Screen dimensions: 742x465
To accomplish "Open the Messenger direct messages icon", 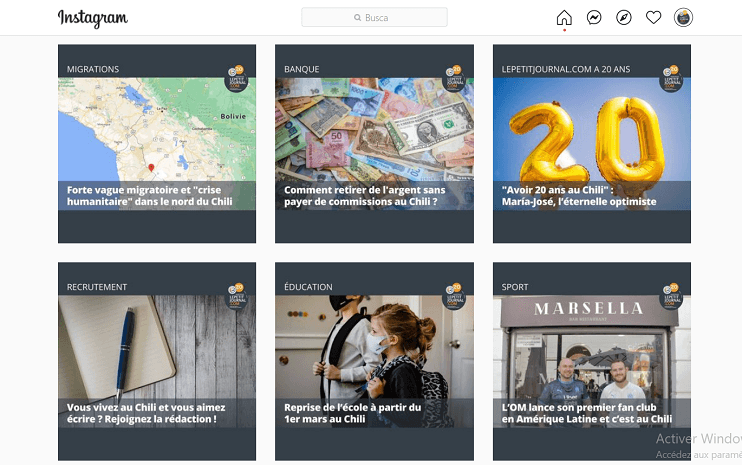I will coord(594,18).
